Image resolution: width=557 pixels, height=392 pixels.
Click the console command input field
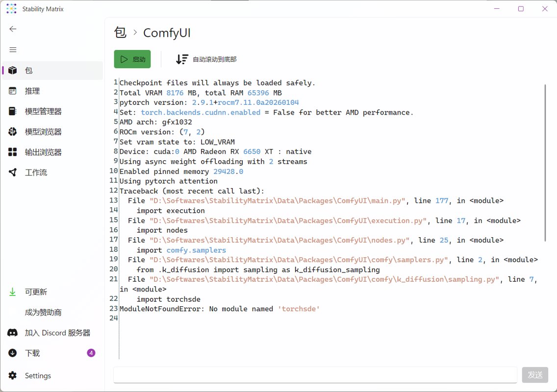click(x=315, y=375)
